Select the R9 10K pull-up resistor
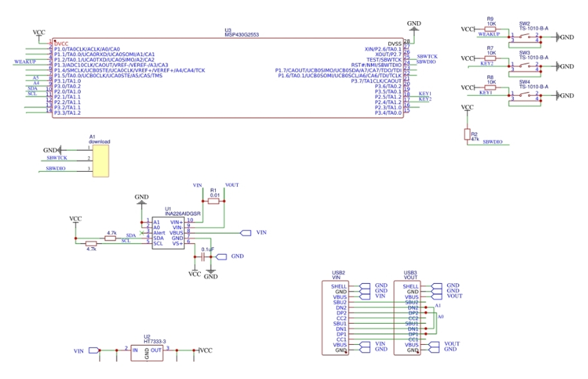 point(491,29)
